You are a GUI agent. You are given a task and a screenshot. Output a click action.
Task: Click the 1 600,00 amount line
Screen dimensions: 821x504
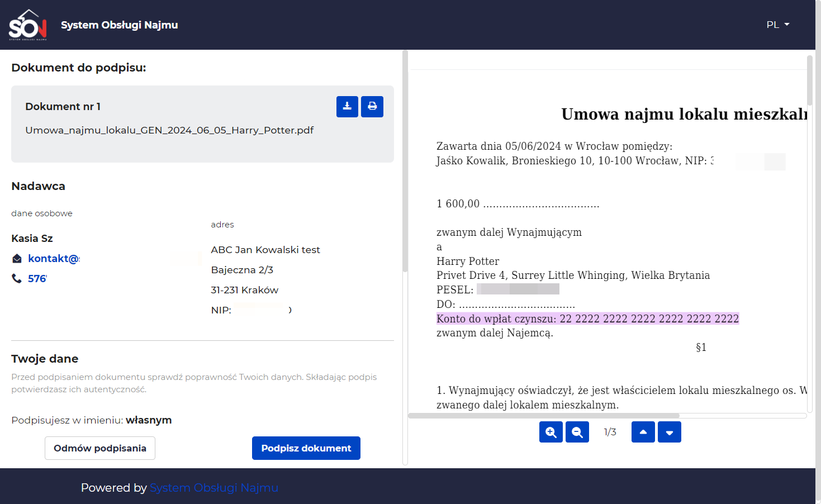[x=518, y=204]
